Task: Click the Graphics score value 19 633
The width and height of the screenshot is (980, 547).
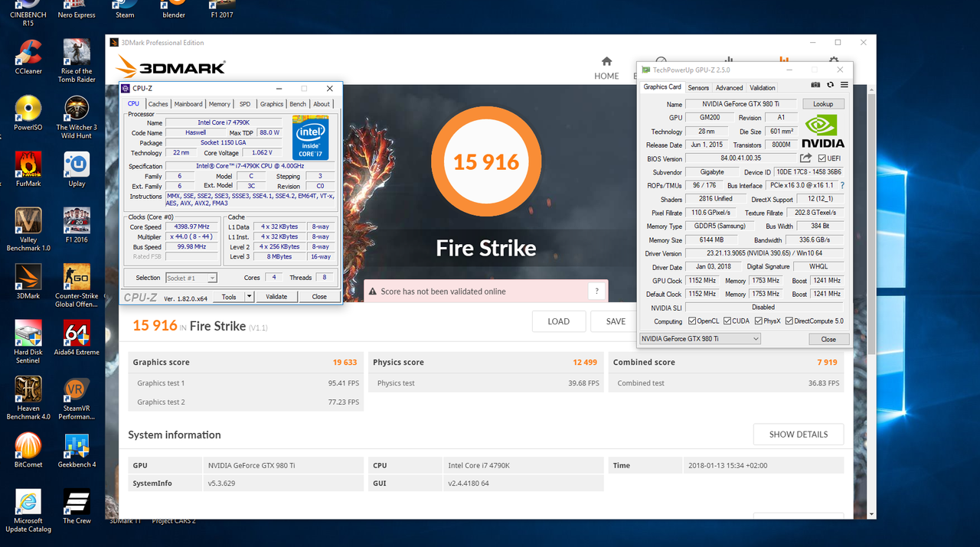Action: click(345, 363)
